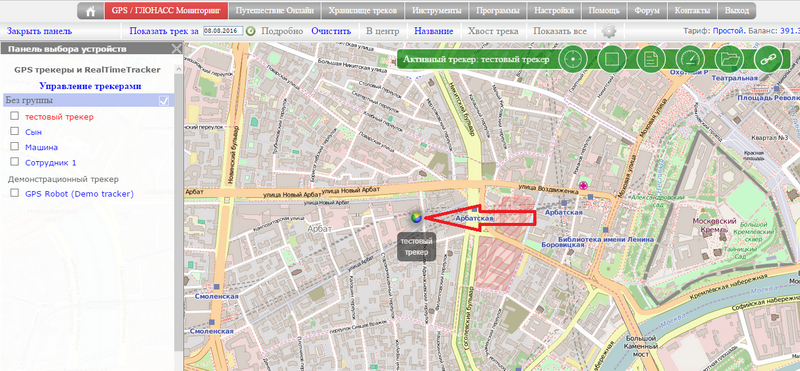
Task: Click the track date input field
Action: 223,31
